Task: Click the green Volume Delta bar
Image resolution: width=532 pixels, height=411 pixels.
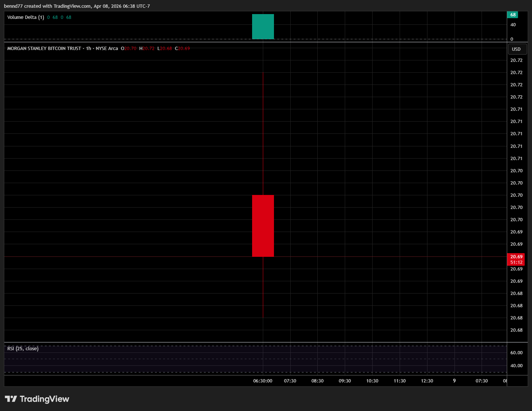Action: 263,27
